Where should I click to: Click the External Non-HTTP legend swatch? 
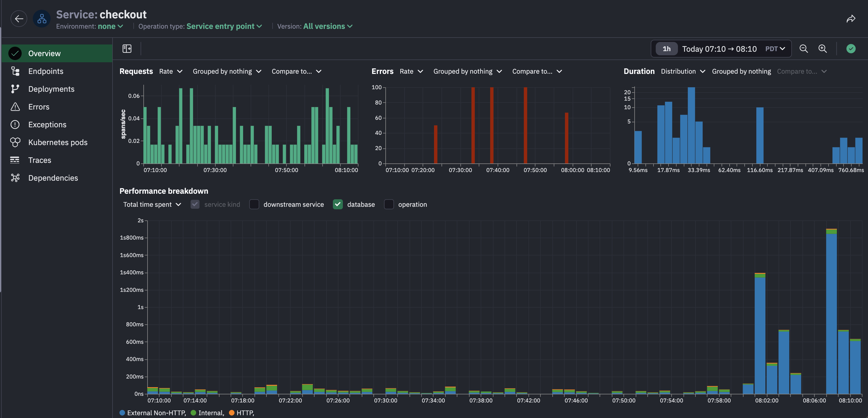[122, 413]
